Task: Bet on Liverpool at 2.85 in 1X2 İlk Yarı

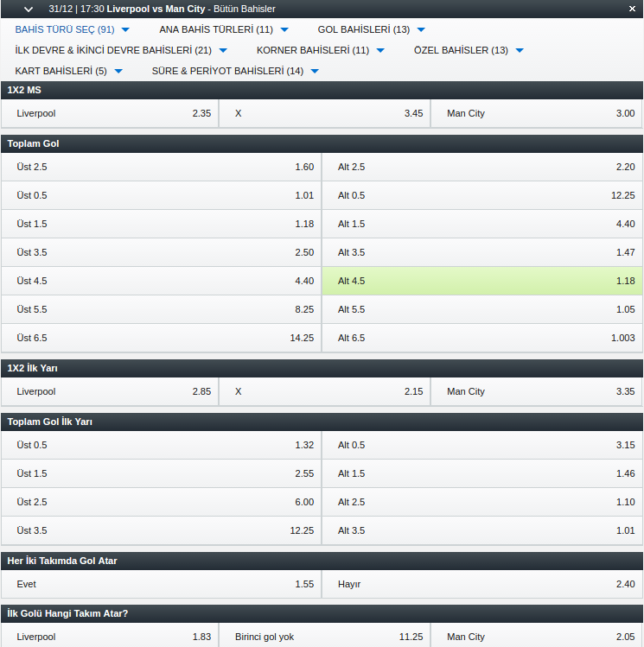Action: coord(110,391)
